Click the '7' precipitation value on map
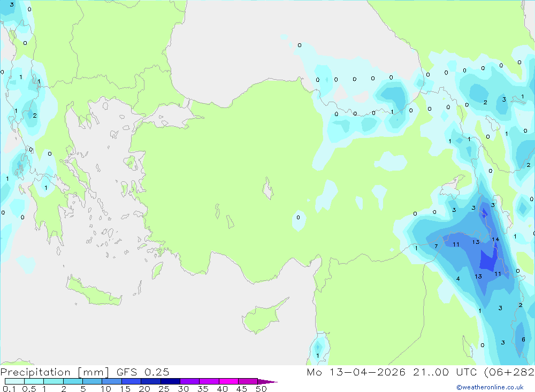The image size is (535, 392). click(436, 247)
